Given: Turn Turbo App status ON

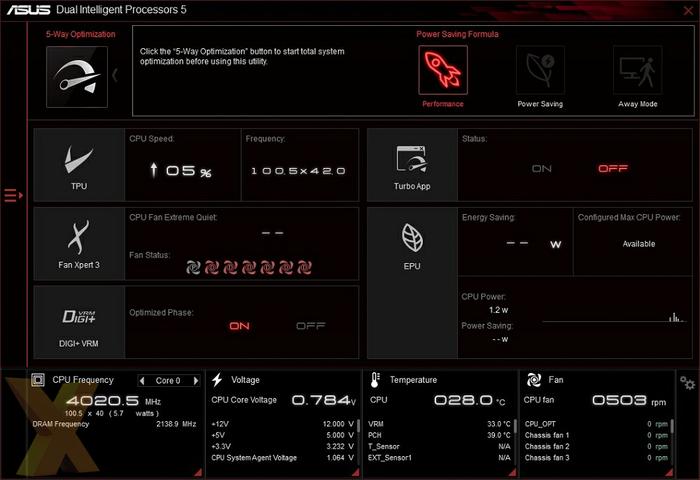Looking at the screenshot, I should click(542, 169).
